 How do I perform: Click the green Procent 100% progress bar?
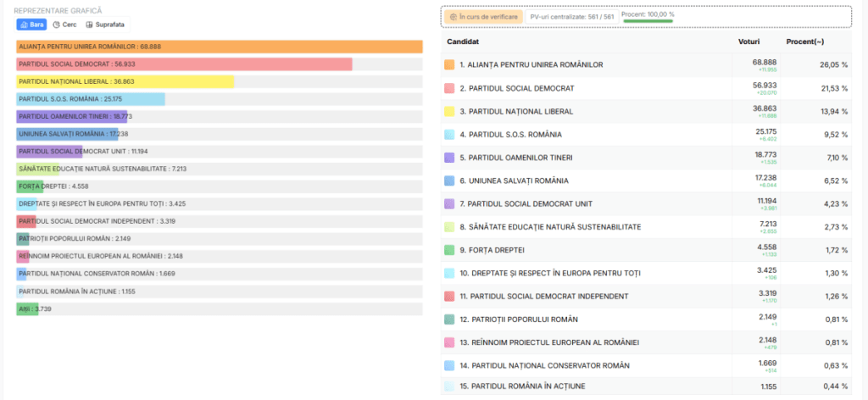point(648,21)
